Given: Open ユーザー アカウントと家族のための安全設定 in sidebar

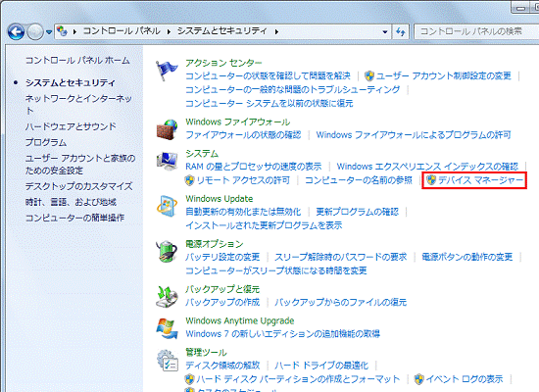Looking at the screenshot, I should pyautogui.click(x=80, y=165).
